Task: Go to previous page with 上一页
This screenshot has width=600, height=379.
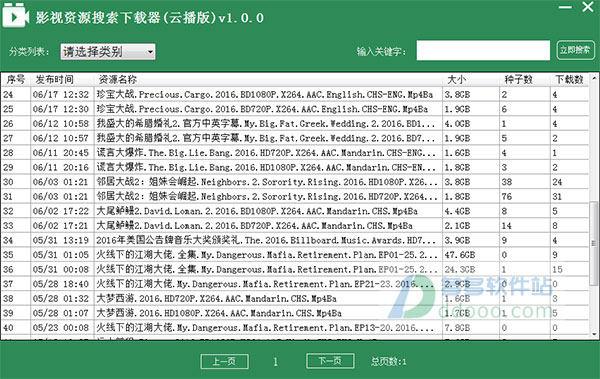Action: pos(224,361)
